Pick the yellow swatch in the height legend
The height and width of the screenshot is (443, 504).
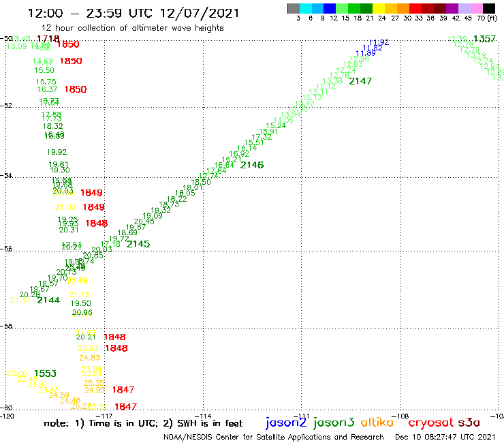click(x=379, y=8)
